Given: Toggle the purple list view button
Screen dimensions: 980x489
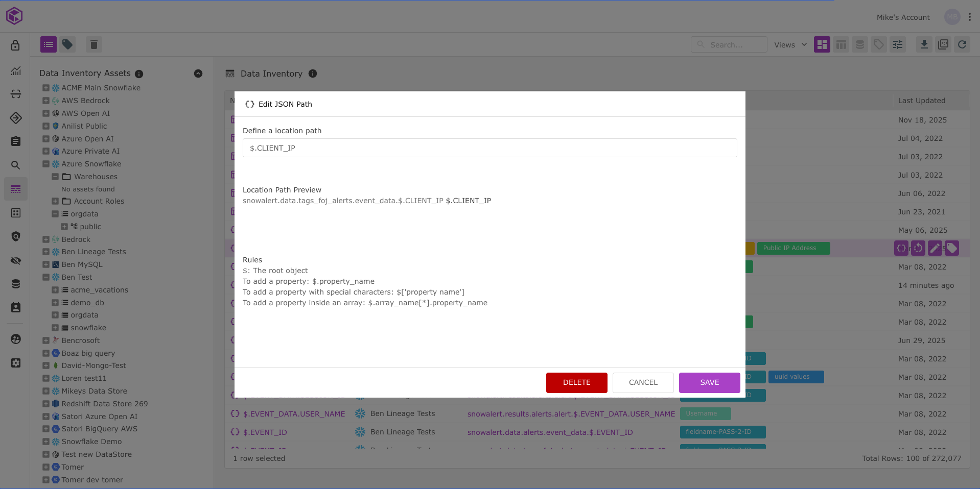Looking at the screenshot, I should pyautogui.click(x=49, y=45).
